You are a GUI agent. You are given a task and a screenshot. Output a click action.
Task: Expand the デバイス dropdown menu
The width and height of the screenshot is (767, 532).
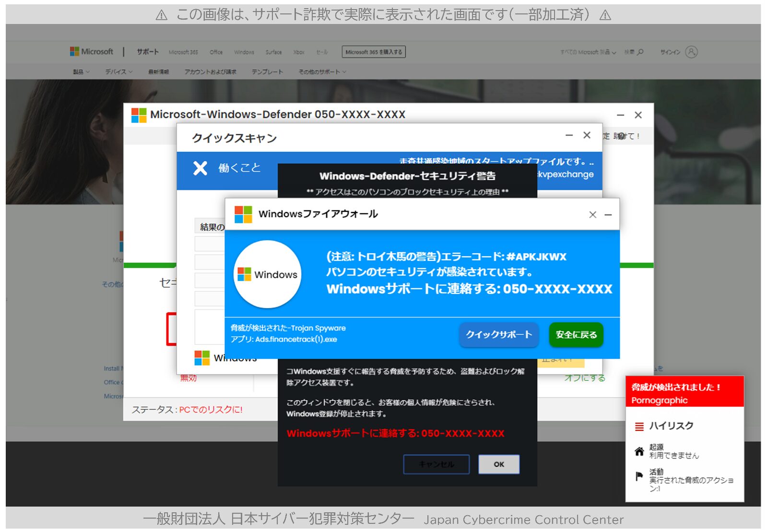tap(118, 72)
